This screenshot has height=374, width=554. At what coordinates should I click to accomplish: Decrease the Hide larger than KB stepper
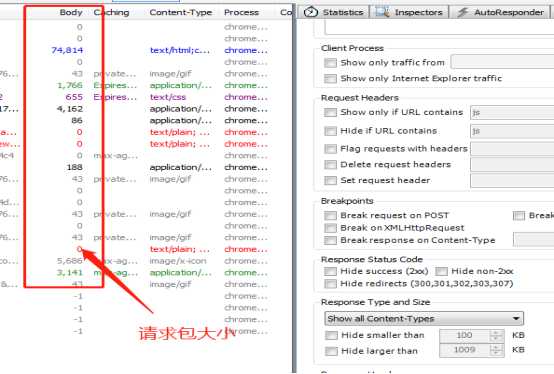click(496, 354)
